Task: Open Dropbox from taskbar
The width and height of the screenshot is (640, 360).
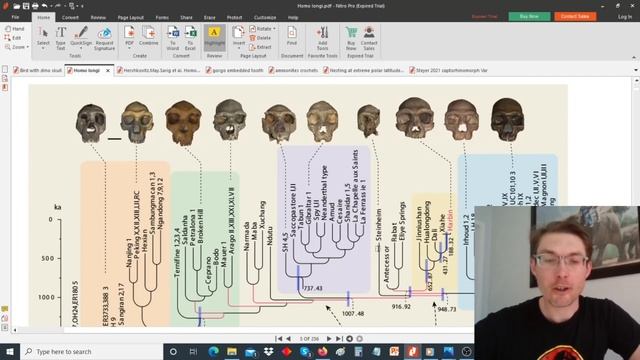Action: (x=269, y=351)
